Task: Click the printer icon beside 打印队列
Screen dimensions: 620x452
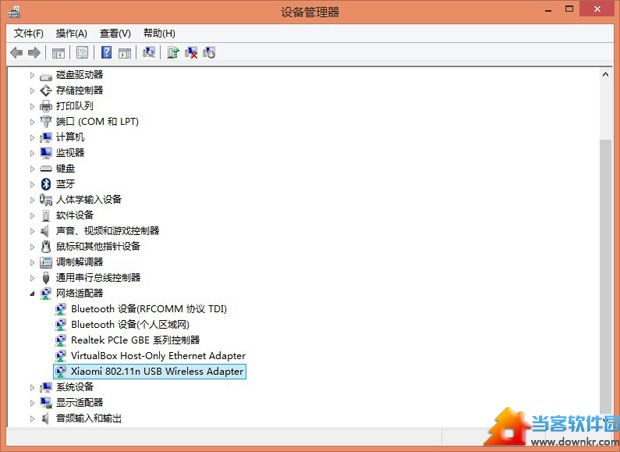Action: 46,106
